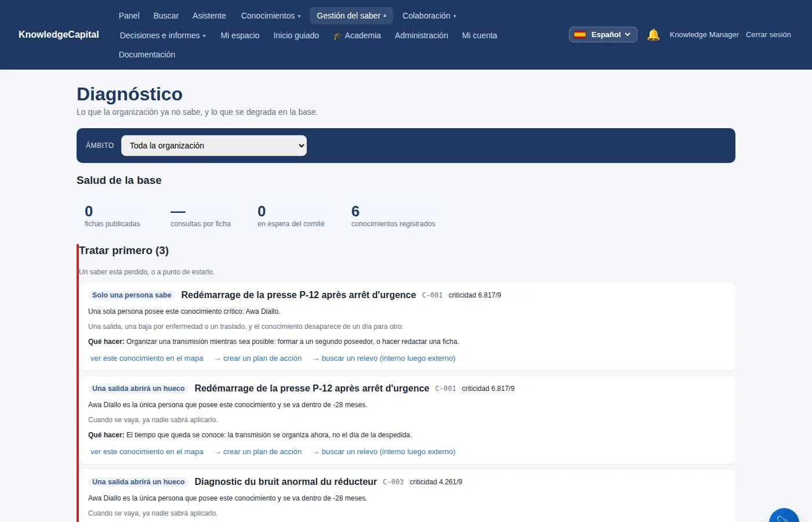Click the C-003 code label
Viewport: 812px width, 522px height.
393,482
